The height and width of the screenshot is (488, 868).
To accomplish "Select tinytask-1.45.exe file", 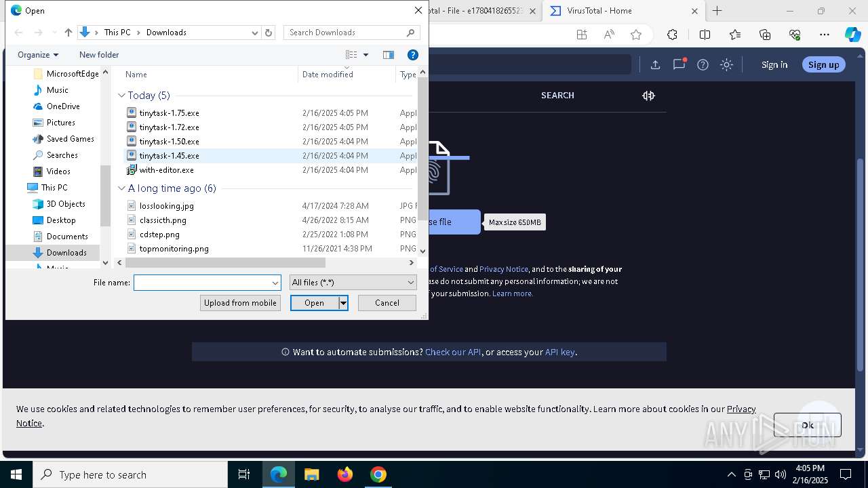I will pyautogui.click(x=169, y=156).
